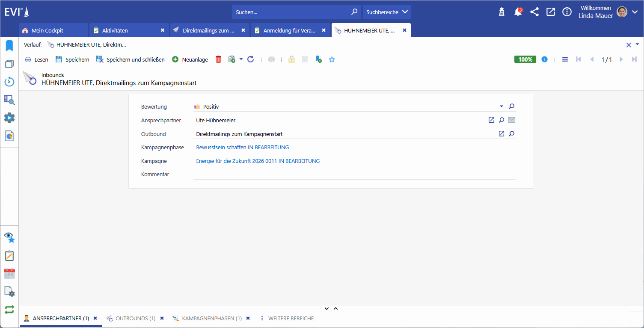Click the 100% green progress indicator
The width and height of the screenshot is (644, 328).
(525, 59)
